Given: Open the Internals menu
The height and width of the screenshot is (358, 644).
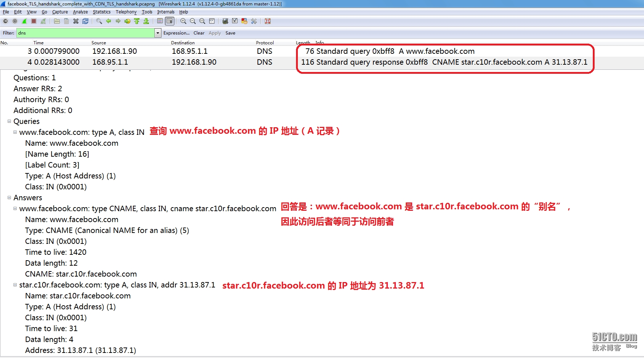Looking at the screenshot, I should click(x=166, y=12).
